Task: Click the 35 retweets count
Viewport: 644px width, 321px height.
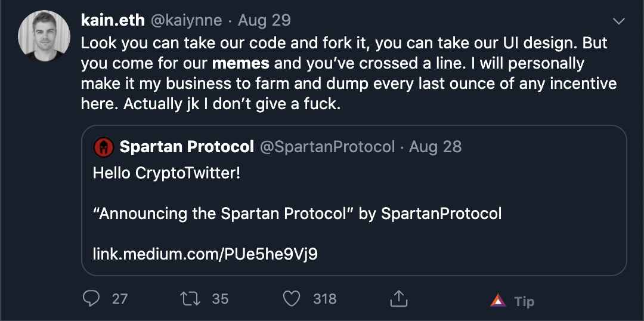Action: click(x=220, y=298)
